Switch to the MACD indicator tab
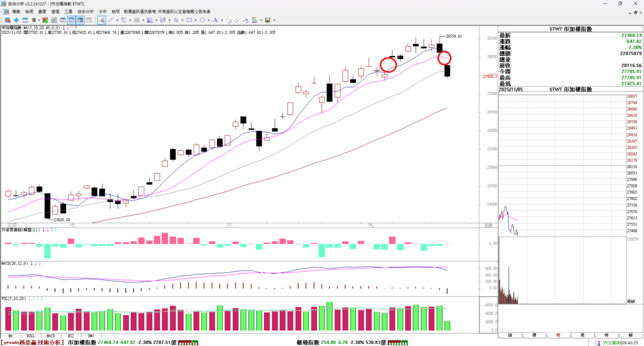The width and height of the screenshot is (644, 346). 51,336
